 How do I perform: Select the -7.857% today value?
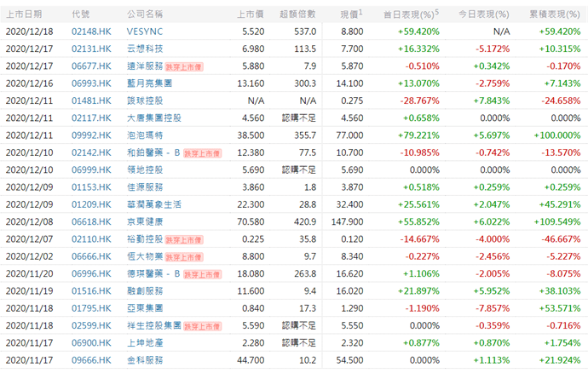(x=493, y=308)
